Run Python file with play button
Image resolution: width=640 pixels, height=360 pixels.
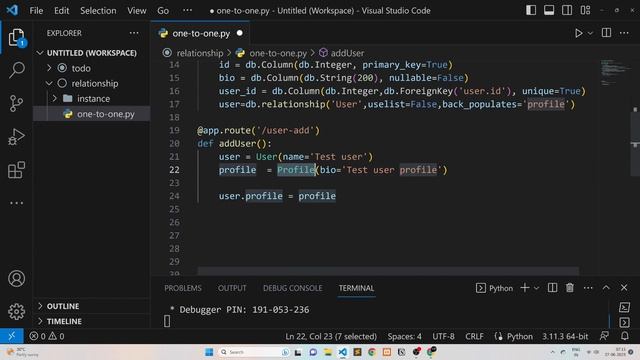click(578, 33)
